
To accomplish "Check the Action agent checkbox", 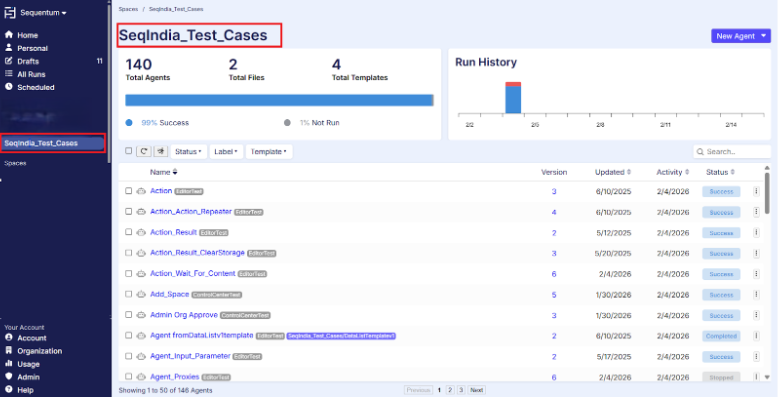I will tap(128, 191).
